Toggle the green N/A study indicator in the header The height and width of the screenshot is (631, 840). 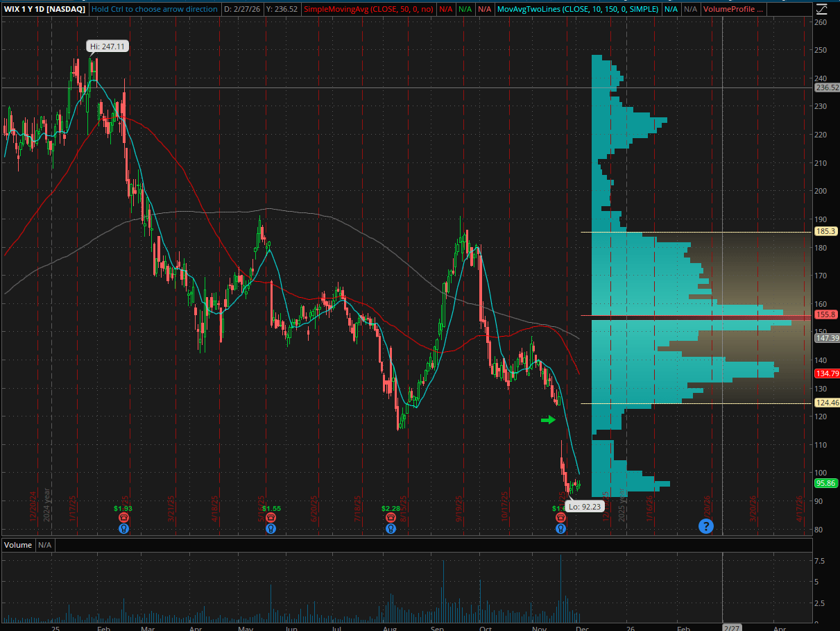pyautogui.click(x=463, y=9)
